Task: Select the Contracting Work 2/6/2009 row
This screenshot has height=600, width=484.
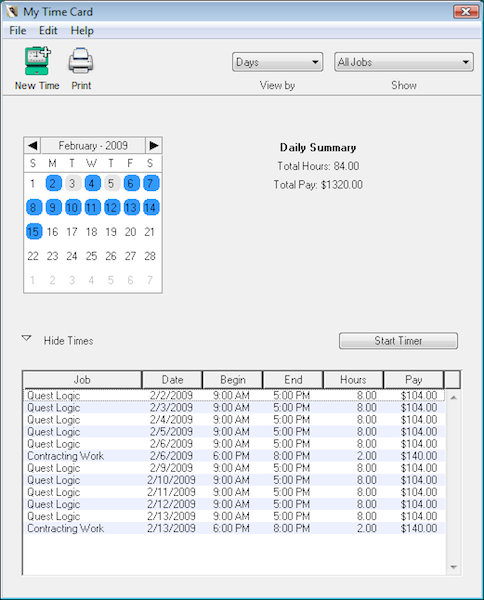Action: (x=234, y=456)
